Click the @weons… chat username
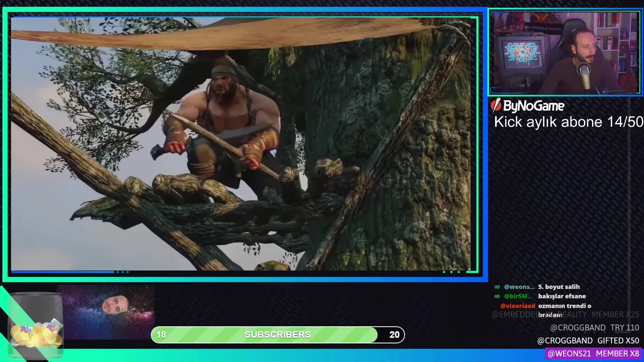The image size is (644, 362). [519, 287]
